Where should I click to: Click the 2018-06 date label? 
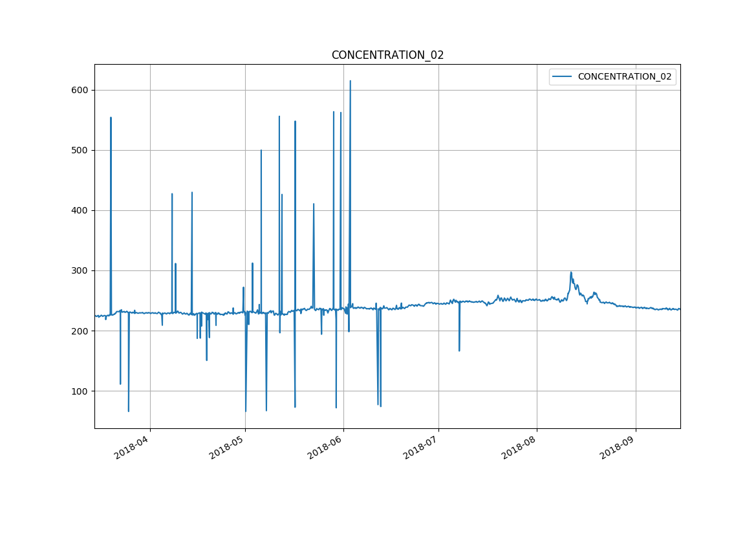(325, 446)
